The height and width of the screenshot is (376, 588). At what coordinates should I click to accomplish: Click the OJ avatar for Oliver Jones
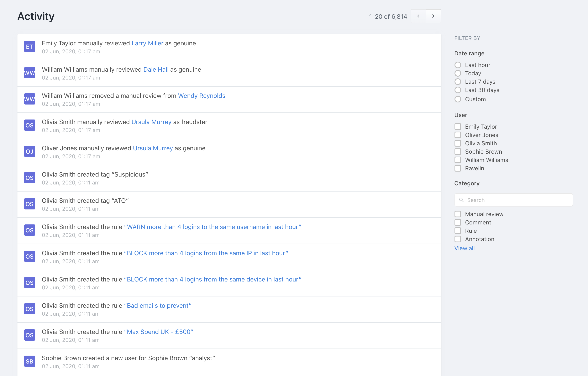[x=30, y=152]
